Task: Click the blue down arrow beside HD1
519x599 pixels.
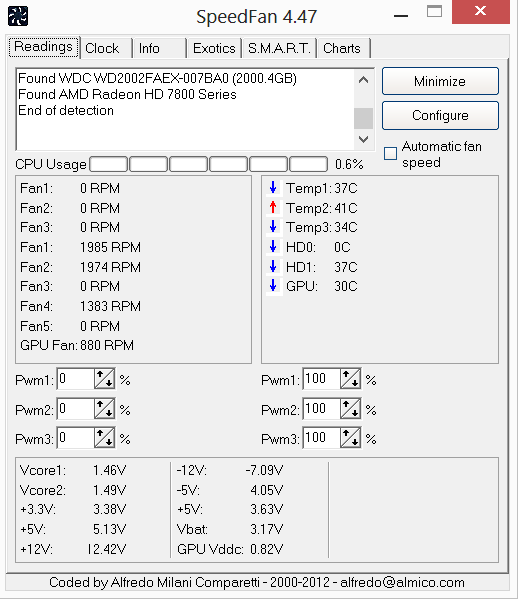Action: coord(273,266)
